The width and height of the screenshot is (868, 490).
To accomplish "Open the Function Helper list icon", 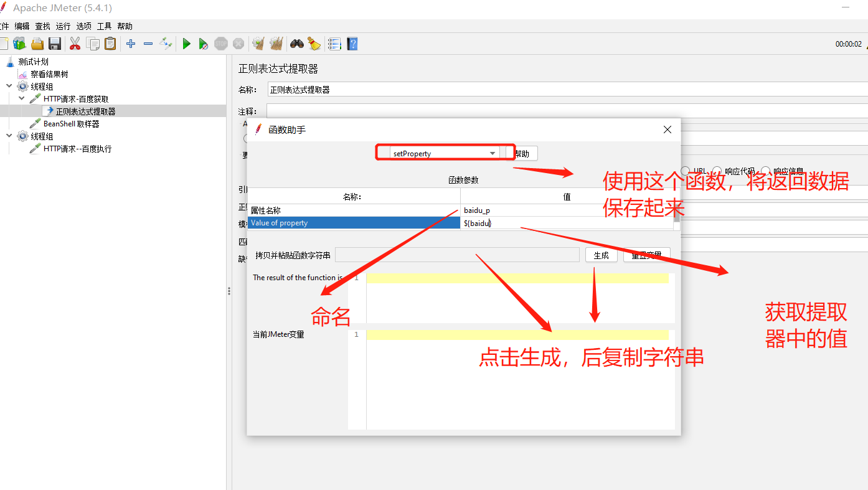I will click(x=334, y=44).
